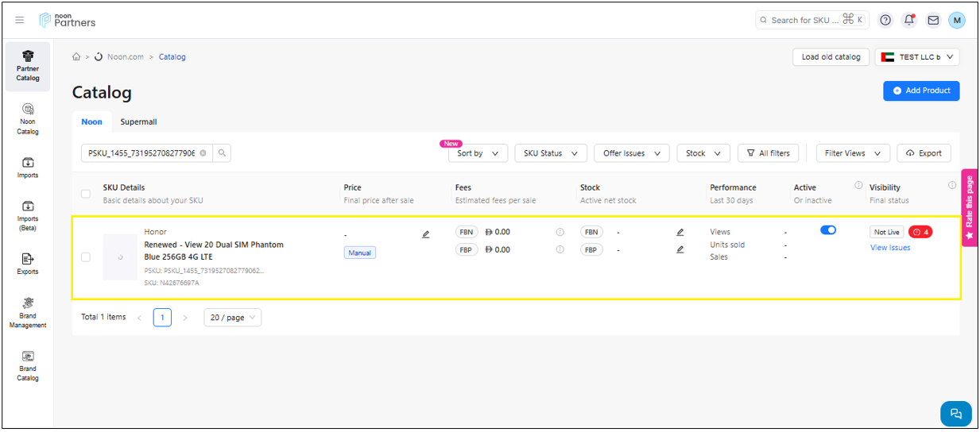Viewport: 980px width, 432px height.
Task: Click the Add Product button
Action: point(921,91)
